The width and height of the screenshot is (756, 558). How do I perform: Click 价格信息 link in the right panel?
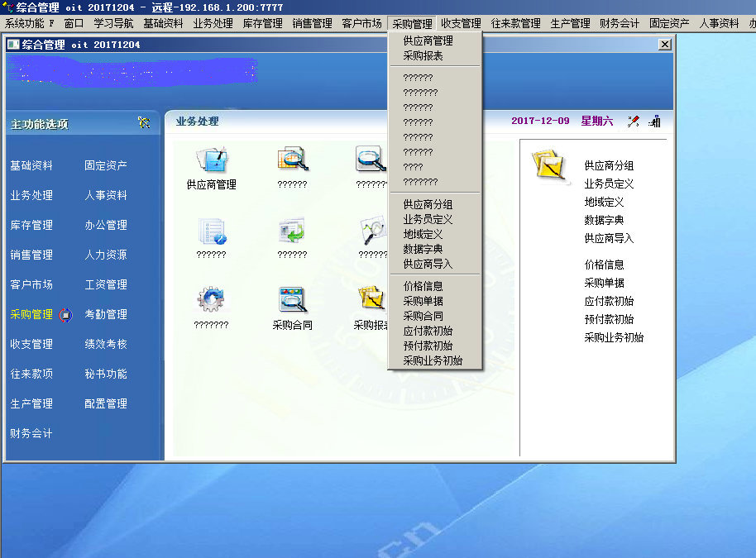click(604, 265)
